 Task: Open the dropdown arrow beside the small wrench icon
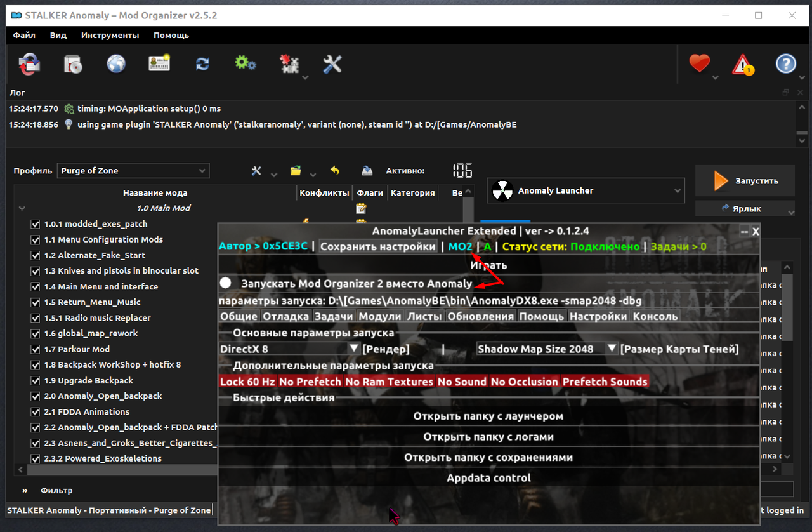pos(273,175)
